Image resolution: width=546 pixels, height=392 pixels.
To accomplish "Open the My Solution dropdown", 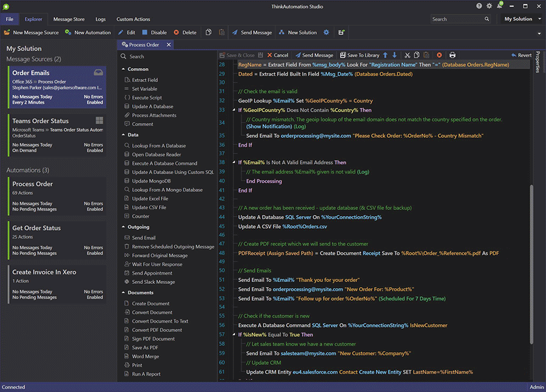I will (523, 19).
